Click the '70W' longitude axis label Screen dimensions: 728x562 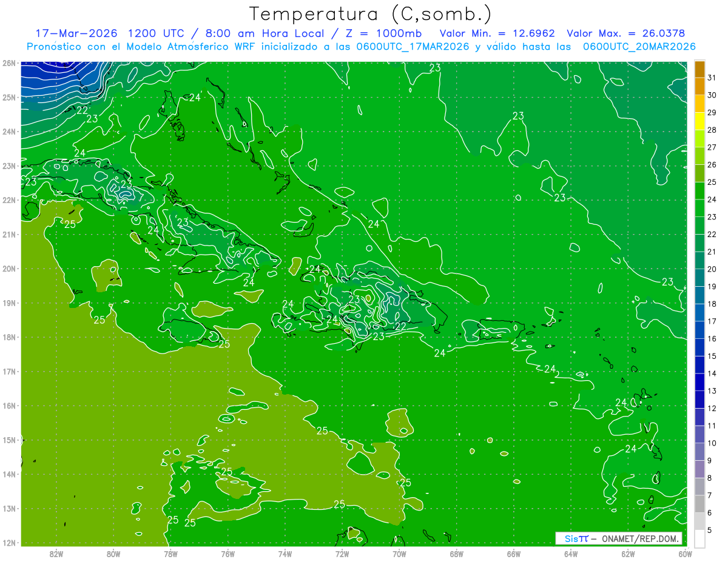pos(399,554)
